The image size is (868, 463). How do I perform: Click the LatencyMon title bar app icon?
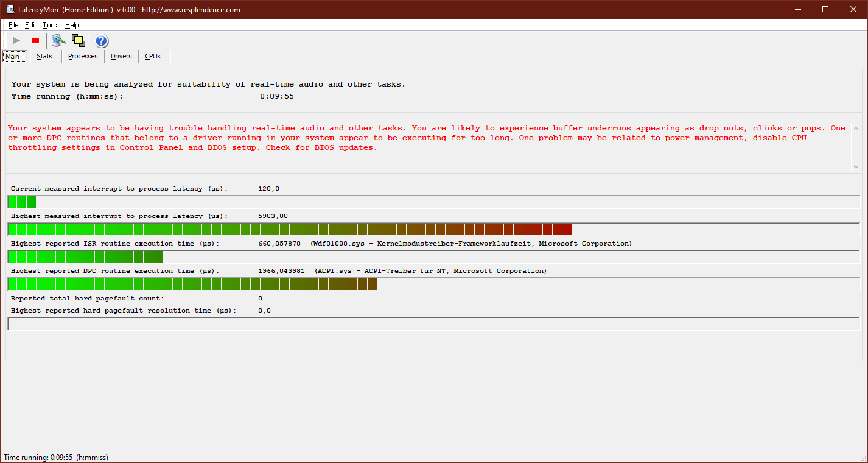(x=10, y=9)
